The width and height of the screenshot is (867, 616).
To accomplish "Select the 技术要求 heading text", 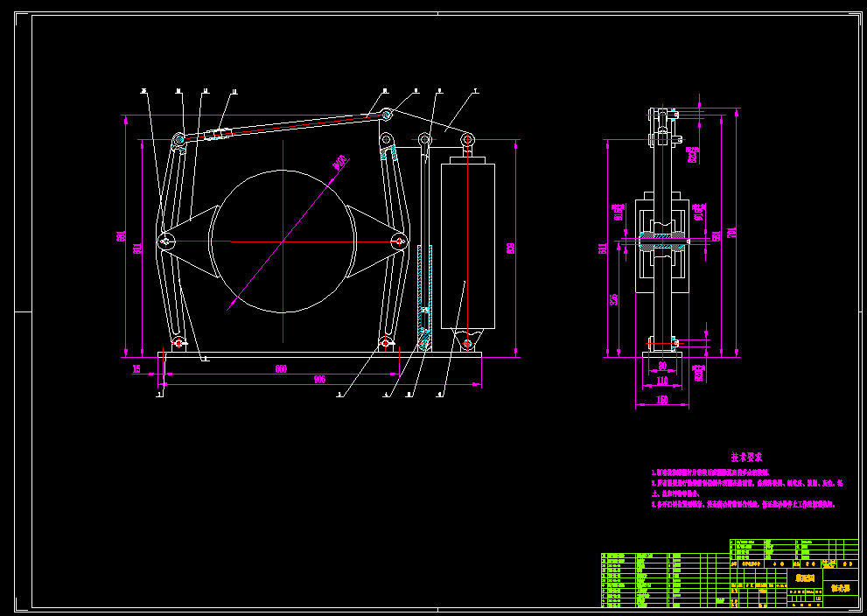I will pos(746,458).
